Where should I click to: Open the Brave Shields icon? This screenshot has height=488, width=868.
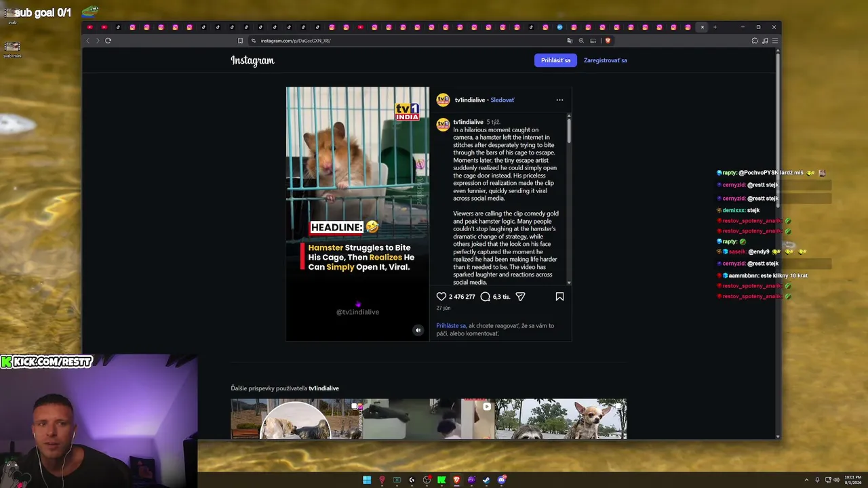click(x=608, y=41)
